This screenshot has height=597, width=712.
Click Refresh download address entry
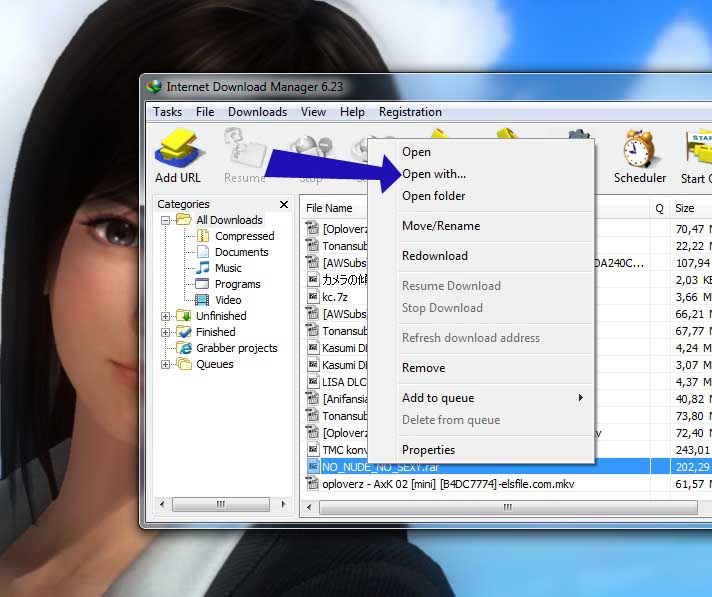coord(481,338)
